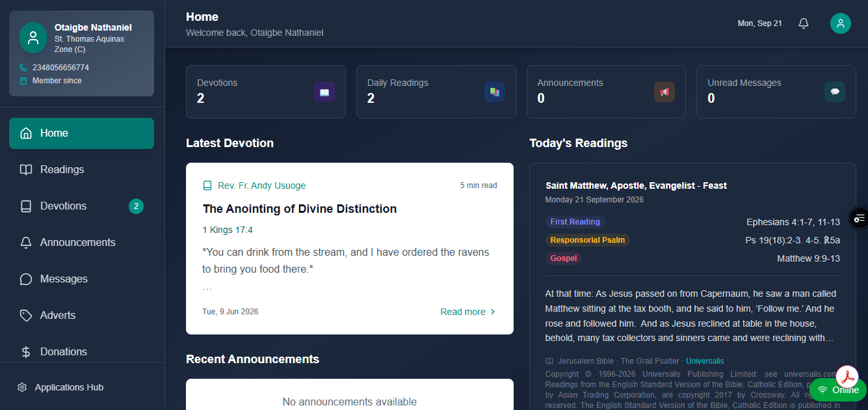Click the No announcements available message

point(350,402)
